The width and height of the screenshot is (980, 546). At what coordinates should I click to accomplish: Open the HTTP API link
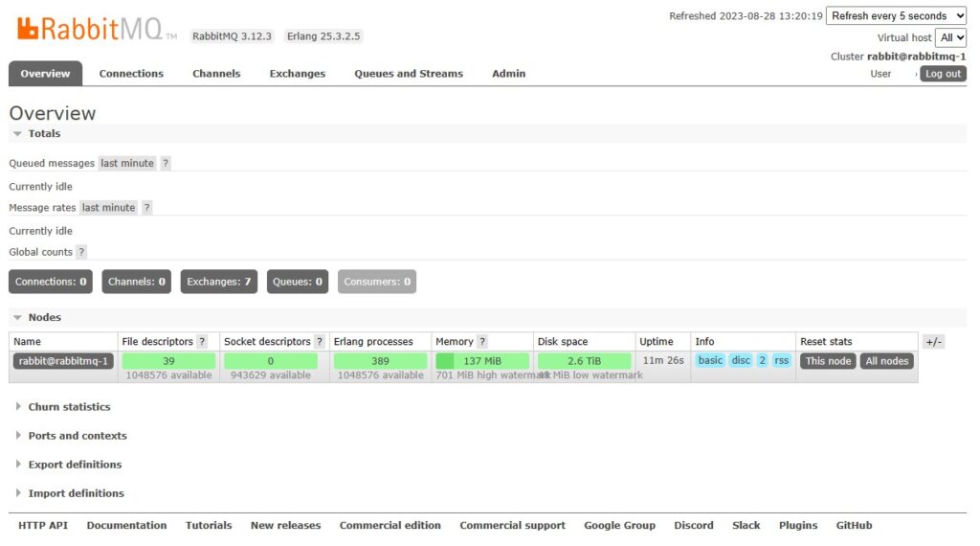43,525
